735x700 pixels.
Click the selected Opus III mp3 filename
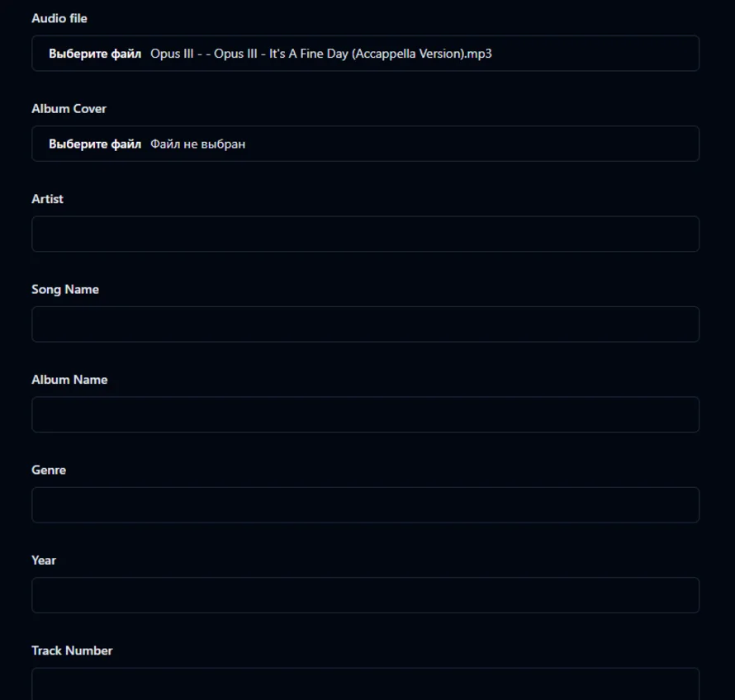click(321, 54)
